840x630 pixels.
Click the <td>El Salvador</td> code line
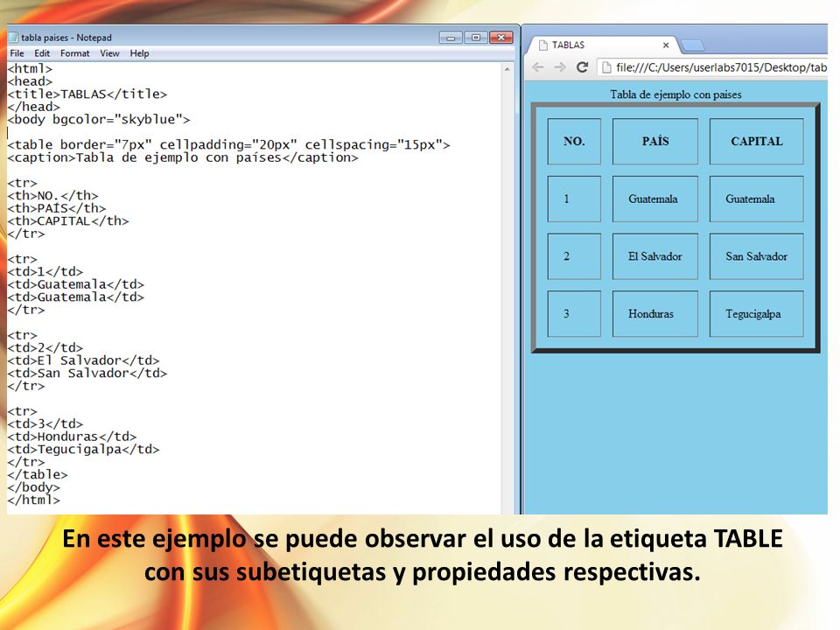click(x=84, y=360)
